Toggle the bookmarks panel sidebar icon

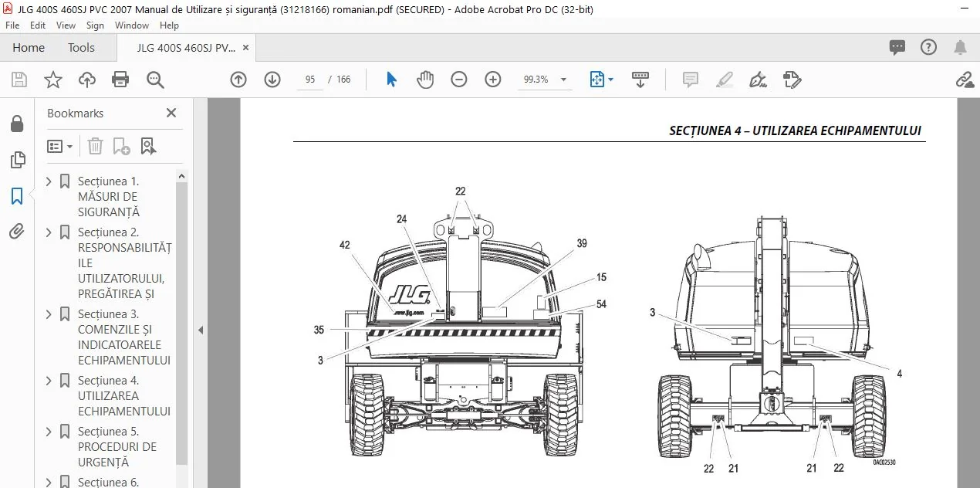pyautogui.click(x=17, y=196)
